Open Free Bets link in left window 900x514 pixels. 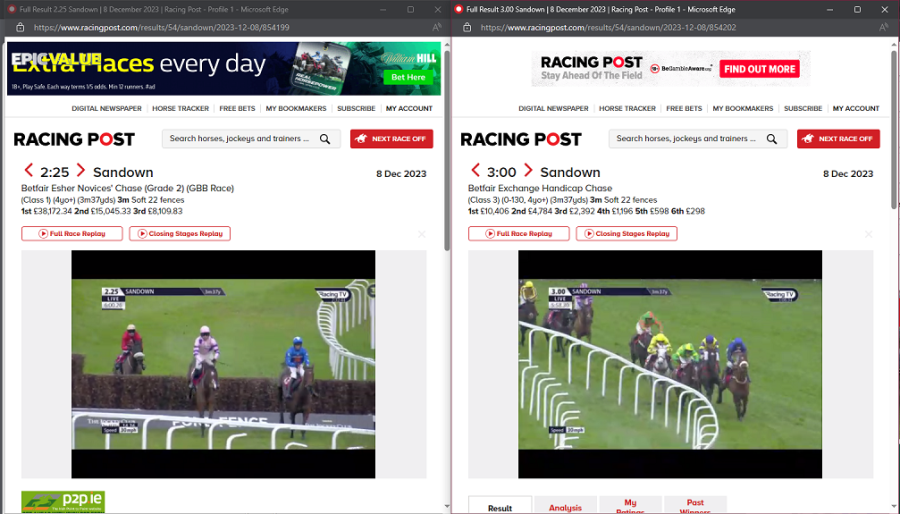point(237,108)
